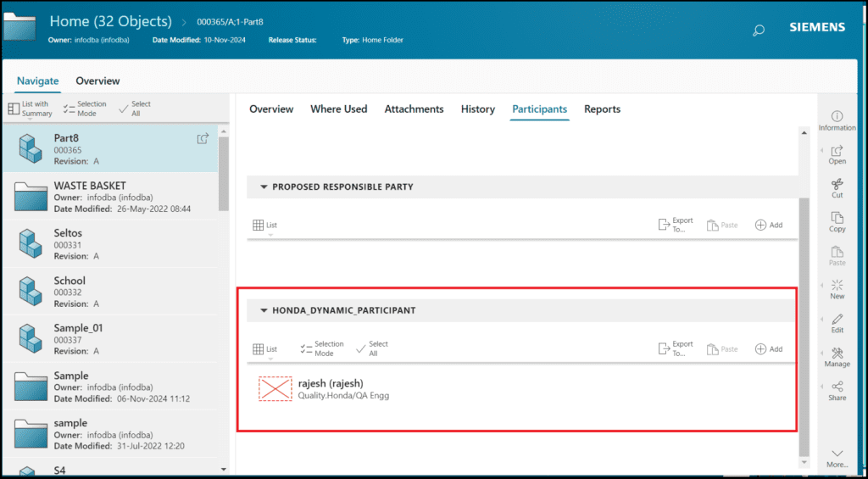This screenshot has height=479, width=868.
Task: Switch to the Attachments tab
Action: coord(414,109)
